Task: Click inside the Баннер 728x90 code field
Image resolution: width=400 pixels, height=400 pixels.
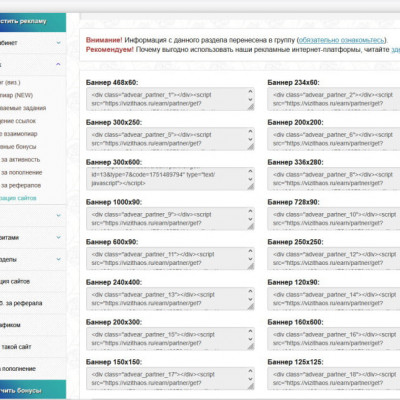Action: [334, 219]
